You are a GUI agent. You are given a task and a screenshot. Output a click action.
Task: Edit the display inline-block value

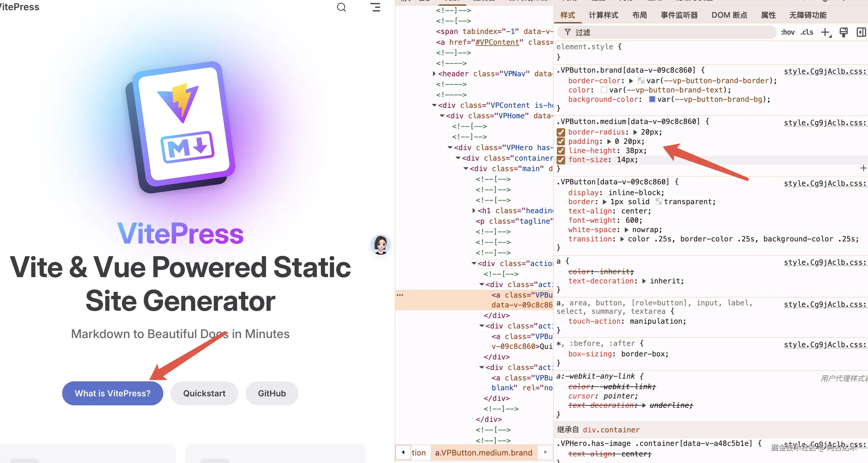pyautogui.click(x=635, y=192)
